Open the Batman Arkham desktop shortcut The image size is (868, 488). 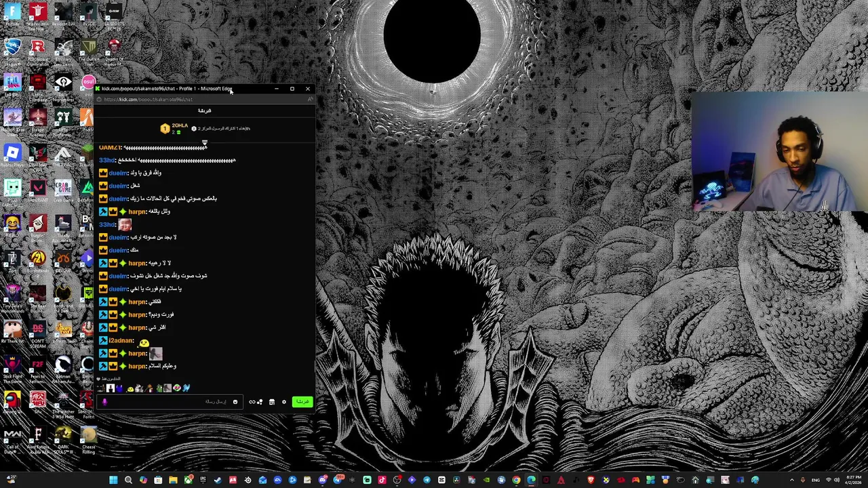pos(63,367)
